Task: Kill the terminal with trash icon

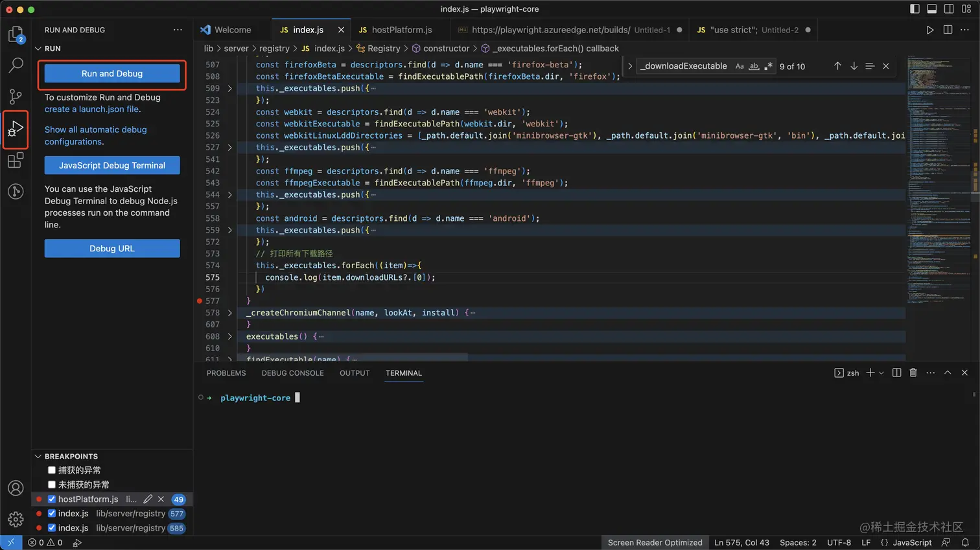Action: 913,372
